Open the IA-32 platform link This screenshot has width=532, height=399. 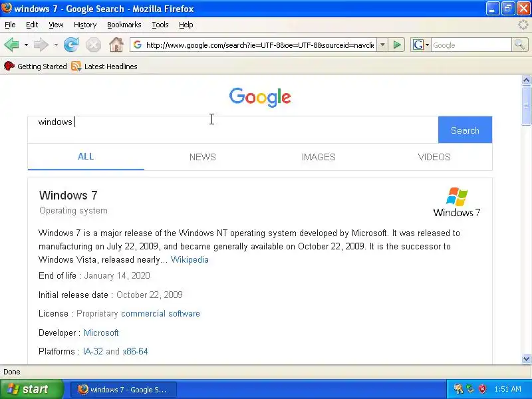[x=93, y=351]
